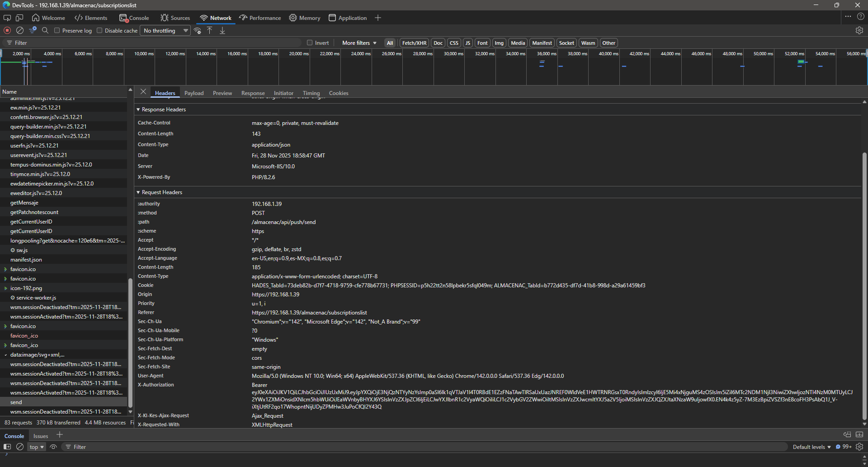This screenshot has height=467, width=868.
Task: Switch to the Payload tab
Action: pyautogui.click(x=194, y=93)
